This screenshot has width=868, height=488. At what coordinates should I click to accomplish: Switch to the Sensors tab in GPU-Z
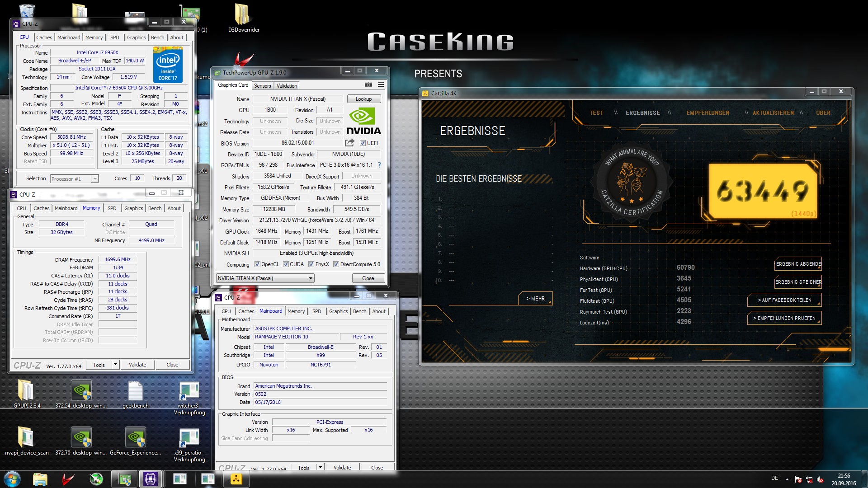pos(262,86)
